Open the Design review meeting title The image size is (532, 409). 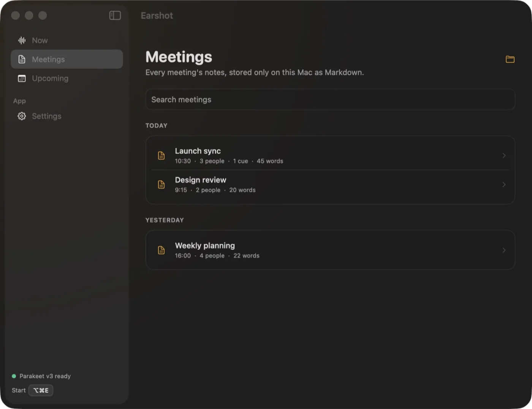point(200,180)
